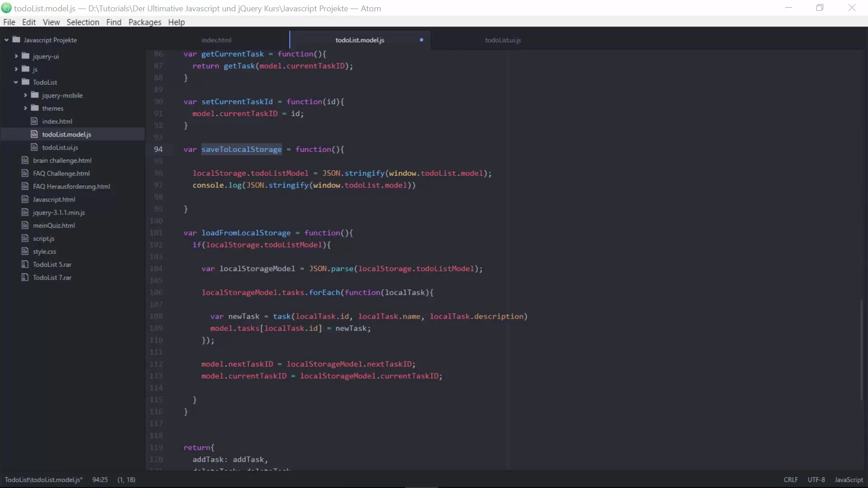Click the themes folder icon
Viewport: 868px width, 488px height.
tap(35, 108)
